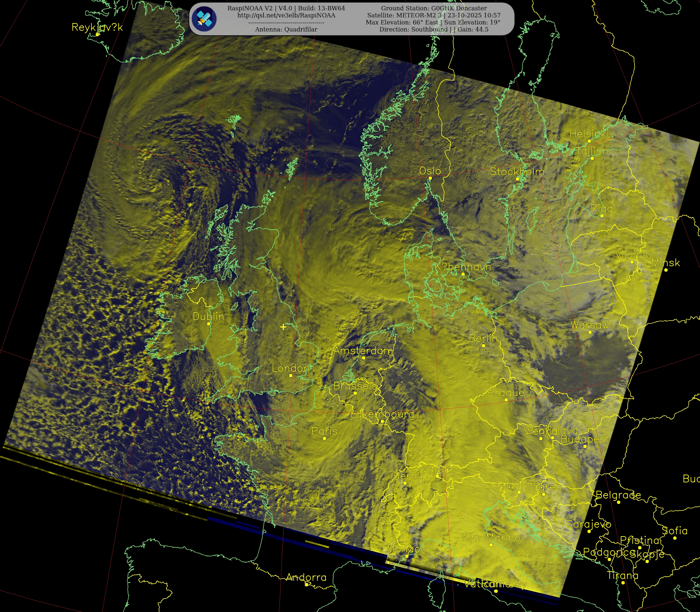Click the Warsaw city label
Viewport: 700px width, 612px height.
click(590, 325)
